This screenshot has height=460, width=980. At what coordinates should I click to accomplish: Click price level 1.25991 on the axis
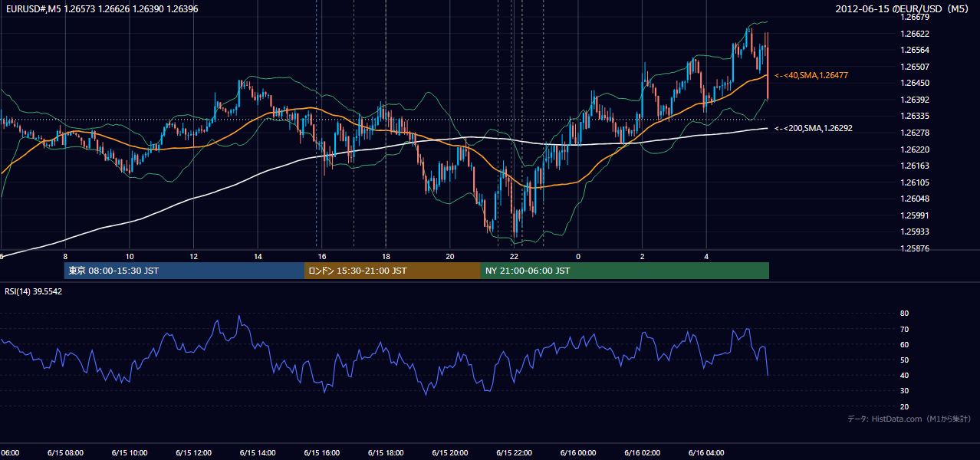point(914,215)
